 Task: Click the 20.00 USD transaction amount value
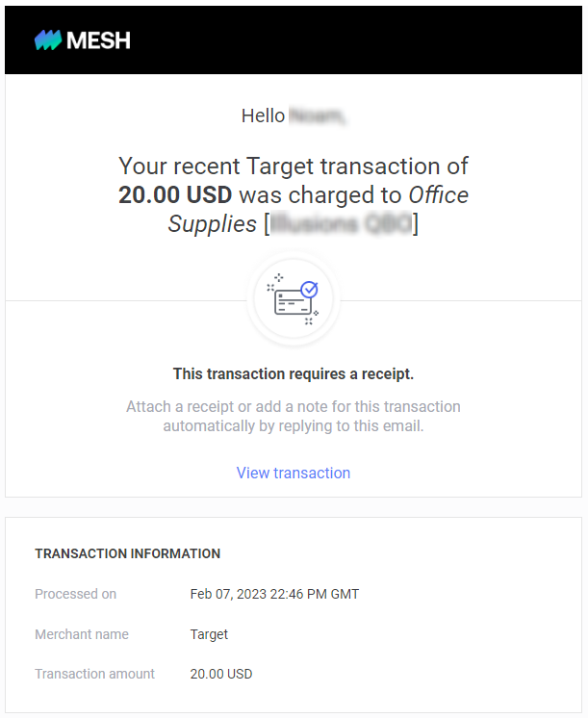tap(221, 674)
